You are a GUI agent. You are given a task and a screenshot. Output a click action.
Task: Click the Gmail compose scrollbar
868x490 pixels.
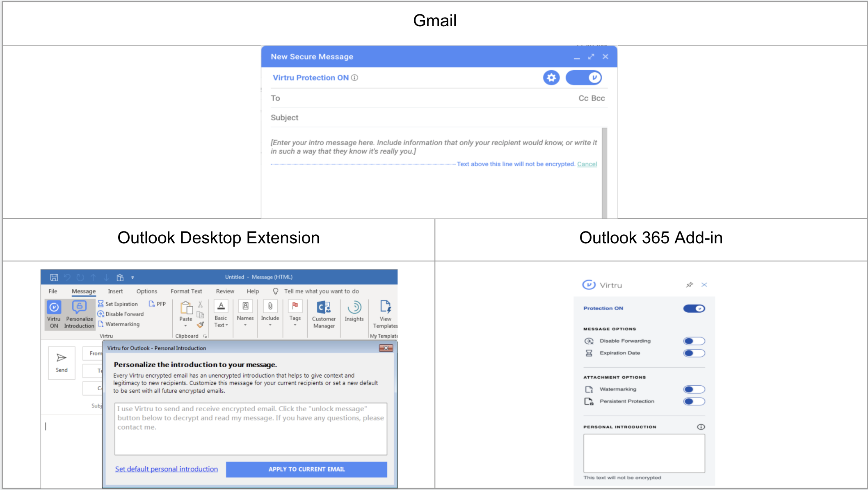pyautogui.click(x=604, y=172)
